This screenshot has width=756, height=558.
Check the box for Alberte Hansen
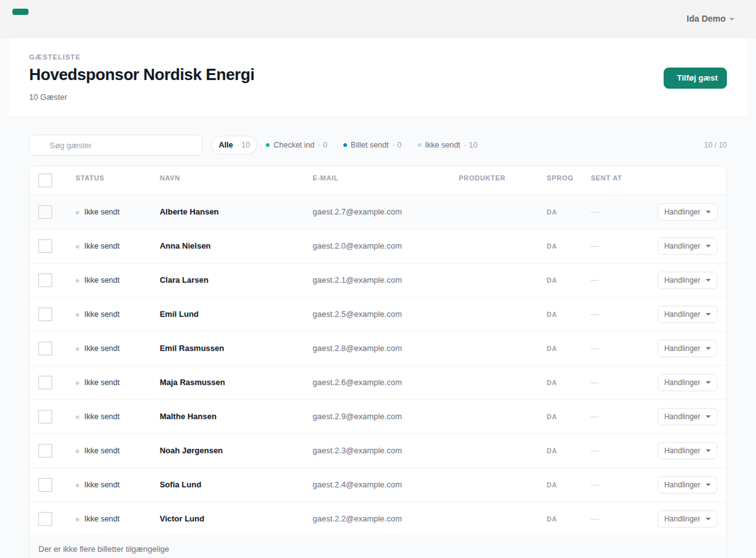click(x=45, y=212)
